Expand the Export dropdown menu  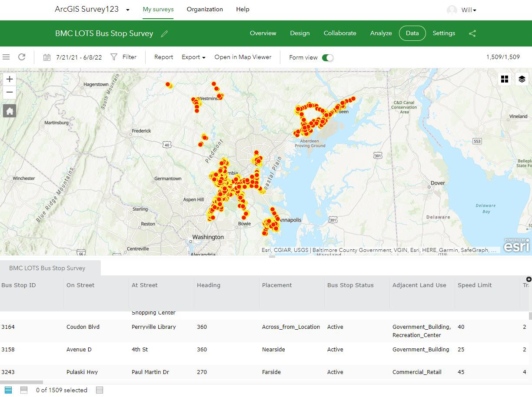pos(193,57)
